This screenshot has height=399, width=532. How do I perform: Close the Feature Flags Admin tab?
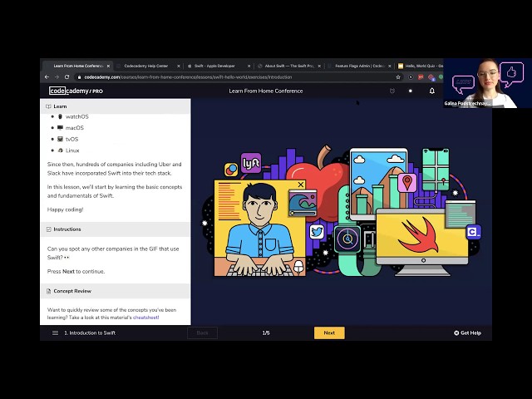pyautogui.click(x=390, y=66)
